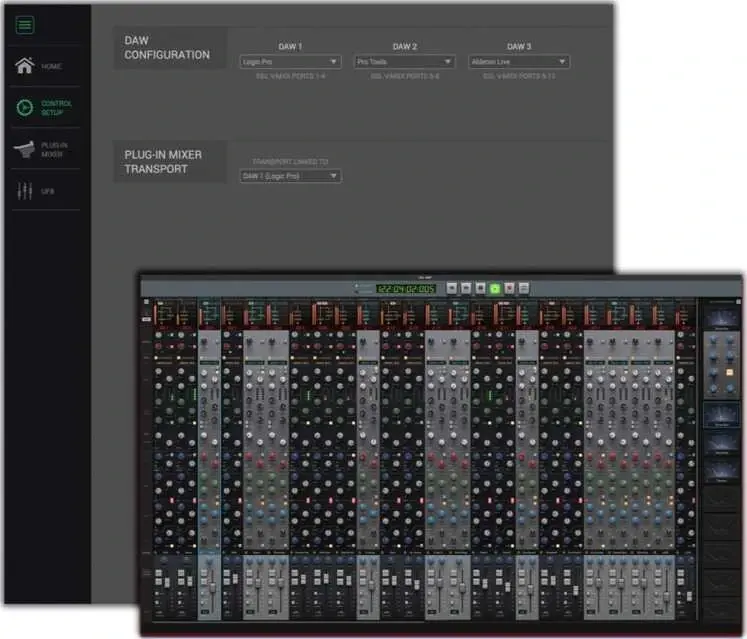
Task: Click the UF8 faders icon in sidebar
Action: click(x=25, y=191)
